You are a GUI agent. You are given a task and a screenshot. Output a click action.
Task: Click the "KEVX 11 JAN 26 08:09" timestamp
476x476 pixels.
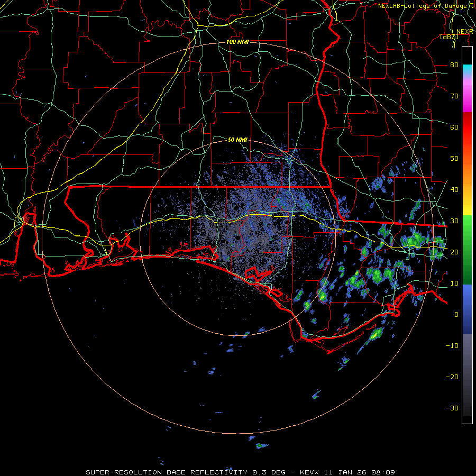click(x=347, y=472)
